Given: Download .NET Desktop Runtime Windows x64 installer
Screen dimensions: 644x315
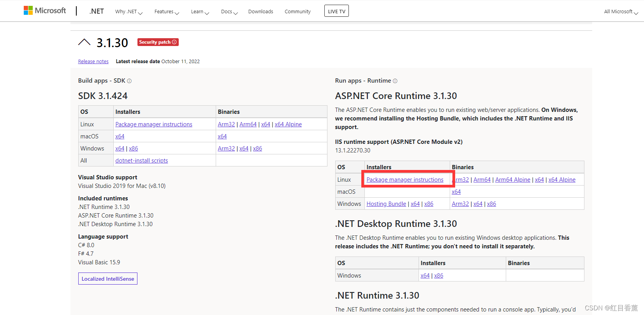Looking at the screenshot, I should (x=425, y=276).
